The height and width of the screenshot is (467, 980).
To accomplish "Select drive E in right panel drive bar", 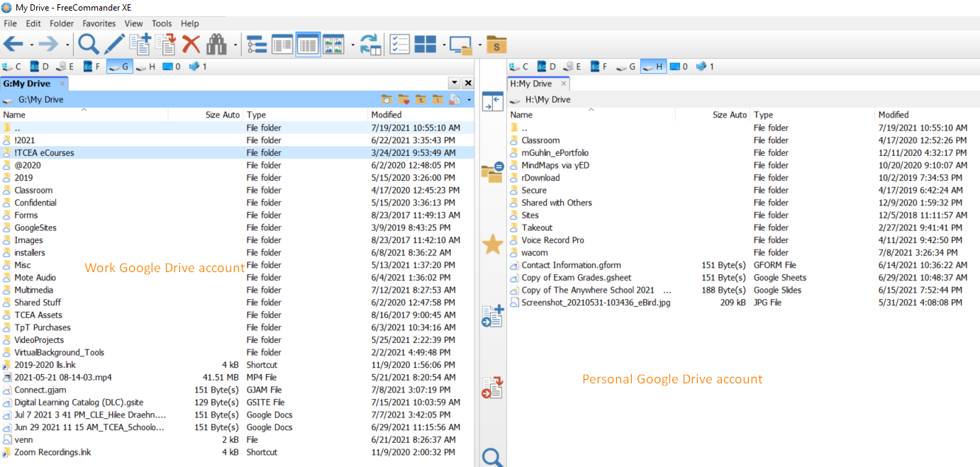I will tap(572, 67).
